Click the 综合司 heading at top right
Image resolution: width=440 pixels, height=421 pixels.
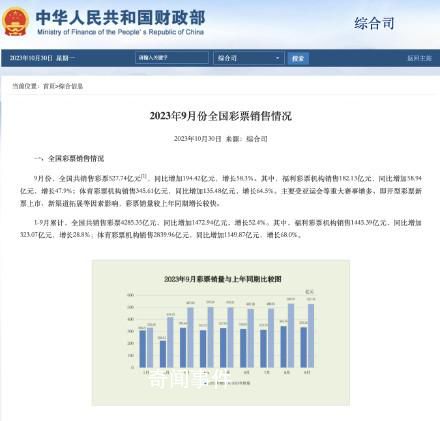[374, 24]
